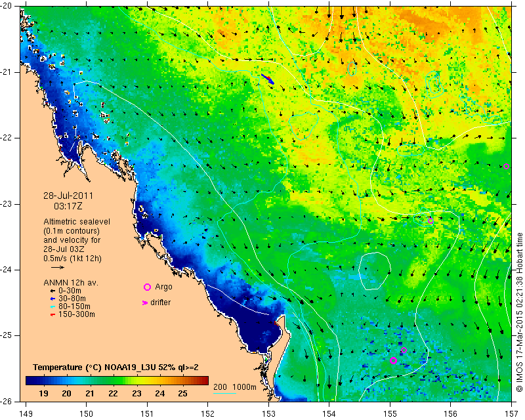Click the longitude axis label 153
This screenshot has height=420, width=525.
pyautogui.click(x=268, y=414)
